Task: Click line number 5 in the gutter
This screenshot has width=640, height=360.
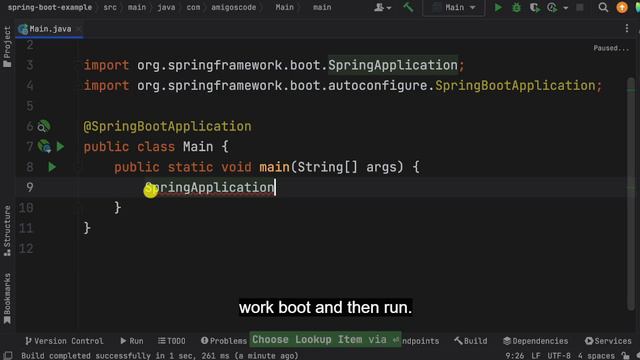Action: [x=30, y=106]
